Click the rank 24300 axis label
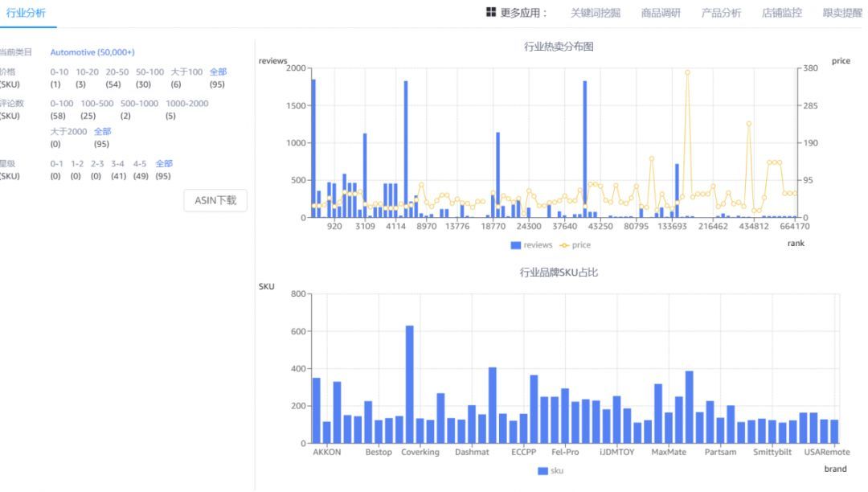The height and width of the screenshot is (492, 868). [x=529, y=227]
